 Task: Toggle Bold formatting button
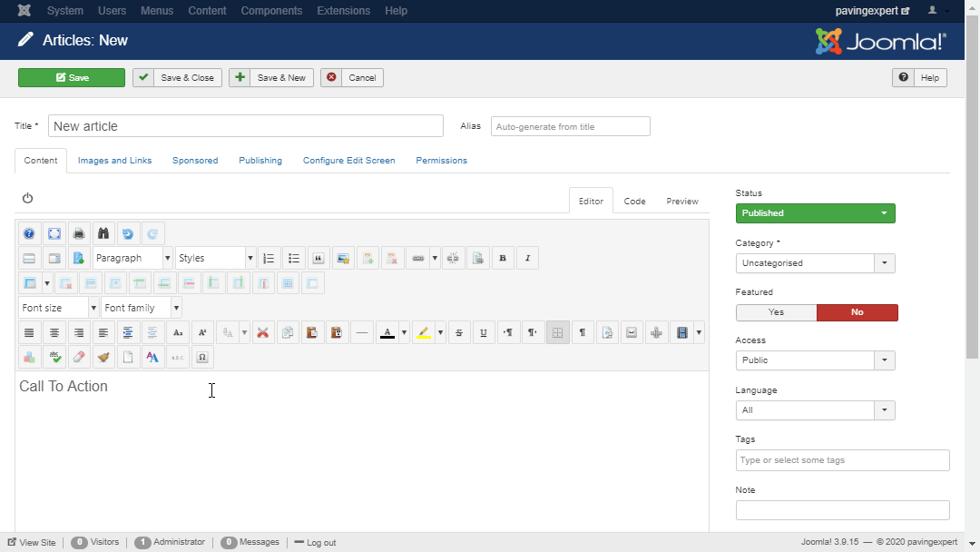click(x=503, y=258)
